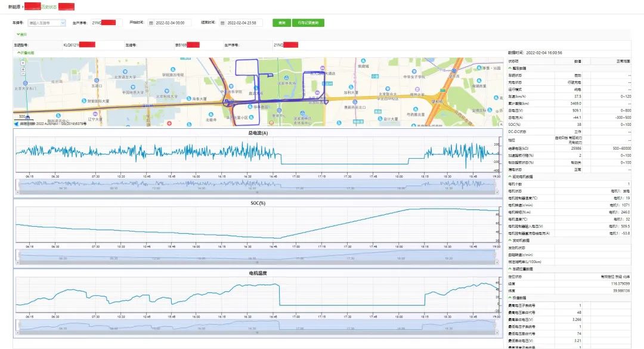The image size is (644, 349).
Task: Click the 生产序号 input field in search bar
Action: [106, 23]
